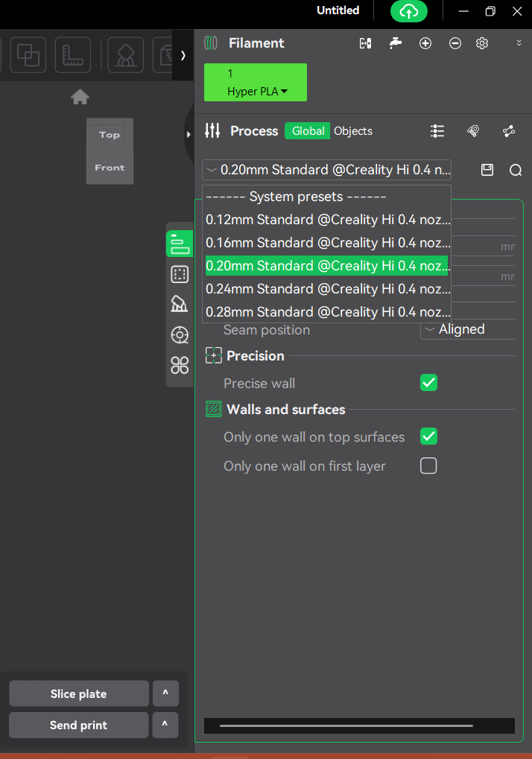The width and height of the screenshot is (532, 759).
Task: Click the add filament plus icon
Action: pyautogui.click(x=425, y=43)
